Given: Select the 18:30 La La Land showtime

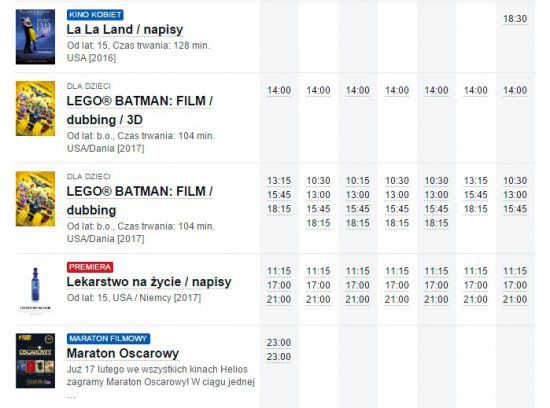Looking at the screenshot, I should click(x=515, y=19).
